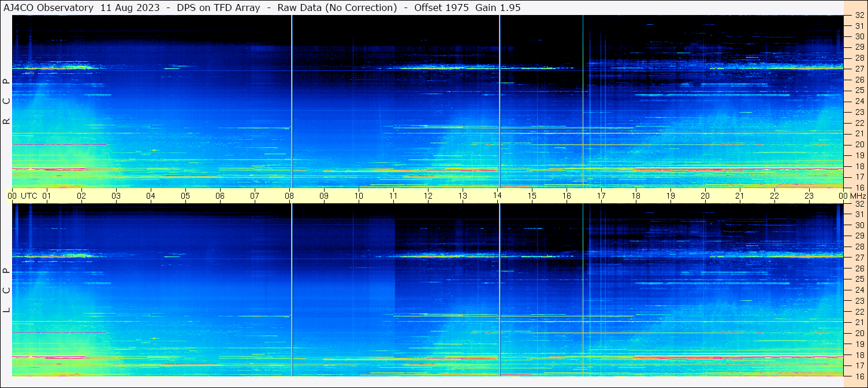Click the "Offset 1975" value in header
The width and height of the screenshot is (868, 388).
(x=441, y=8)
